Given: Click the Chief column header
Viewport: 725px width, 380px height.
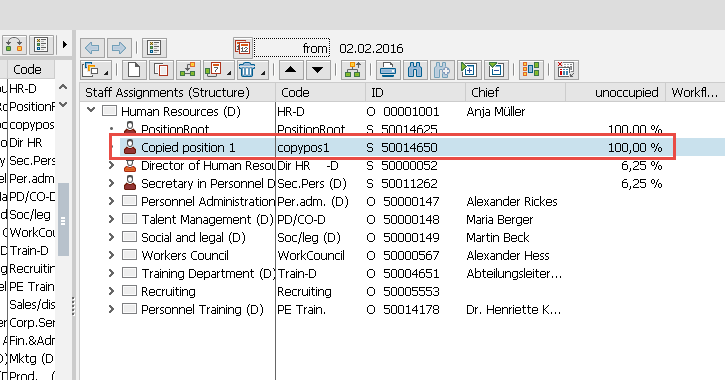Looking at the screenshot, I should pyautogui.click(x=515, y=92).
